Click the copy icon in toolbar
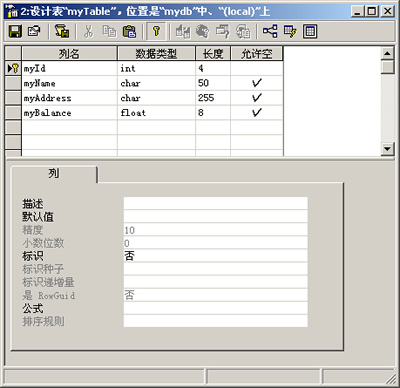 tap(109, 32)
